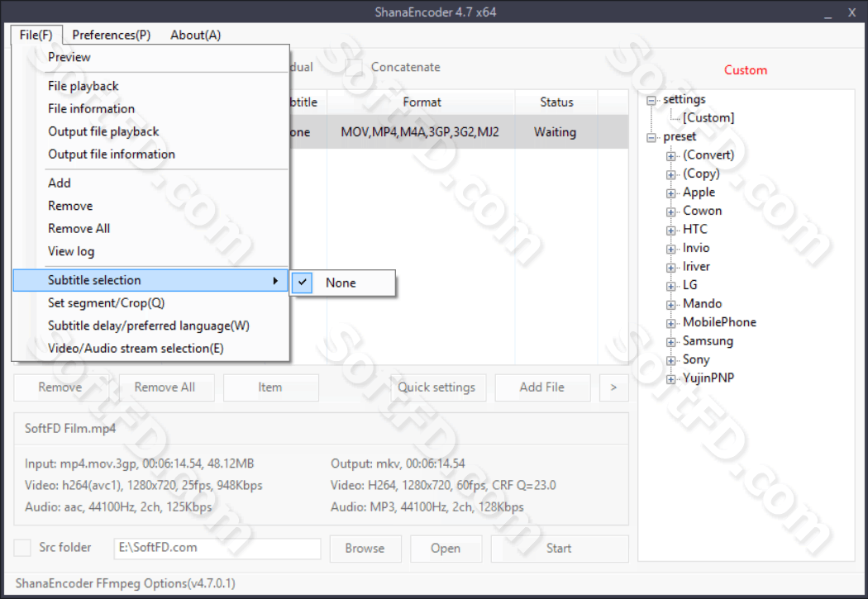Click the red Custom label
This screenshot has height=599, width=868.
pos(746,70)
